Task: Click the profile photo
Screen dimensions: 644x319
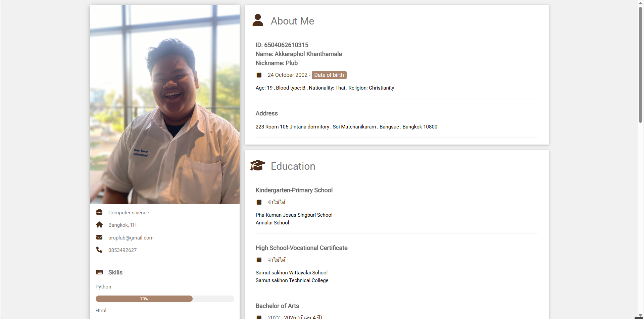Action: [165, 104]
